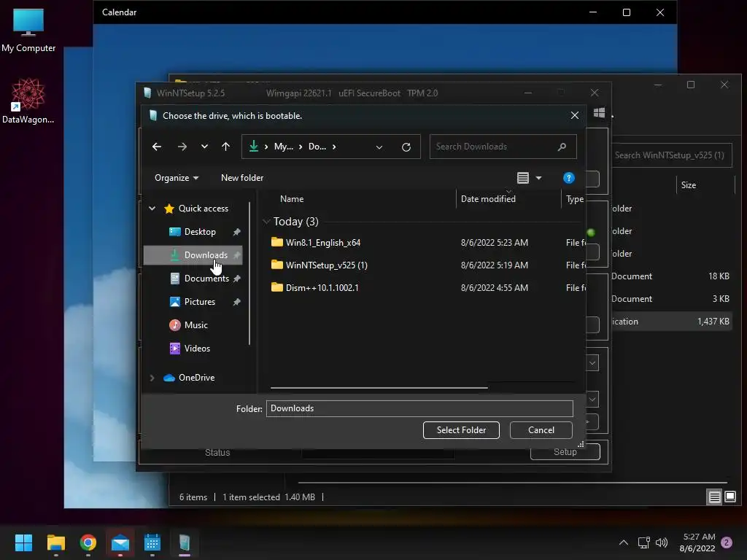Image resolution: width=747 pixels, height=560 pixels.
Task: Sort by Name column header
Action: 292,199
